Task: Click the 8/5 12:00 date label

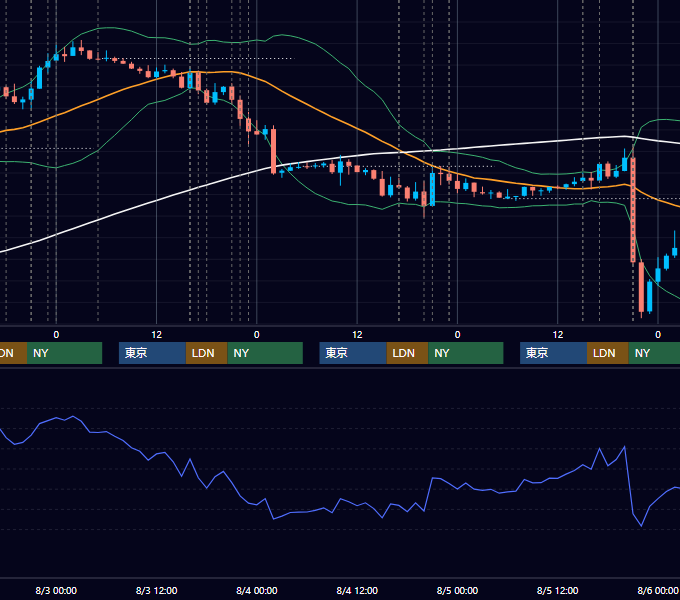Action: coord(558,590)
